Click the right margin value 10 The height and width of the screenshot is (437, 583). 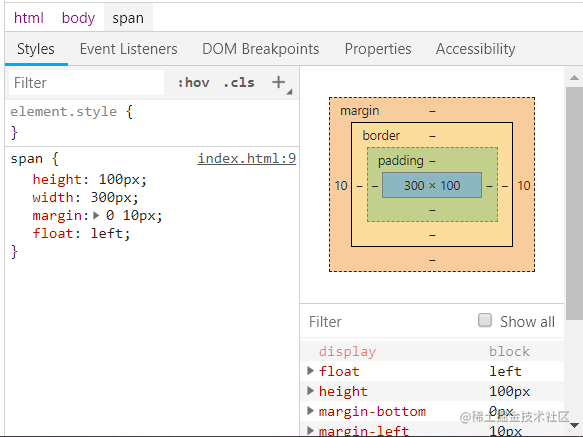pos(524,185)
